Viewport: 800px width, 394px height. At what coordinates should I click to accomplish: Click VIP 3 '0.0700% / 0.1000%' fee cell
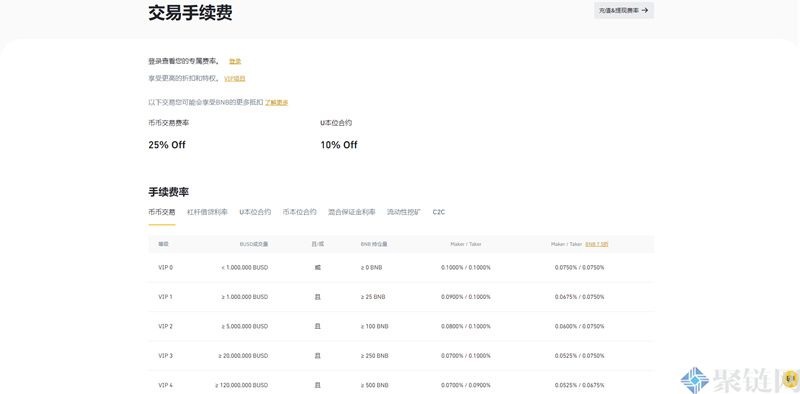click(x=466, y=356)
